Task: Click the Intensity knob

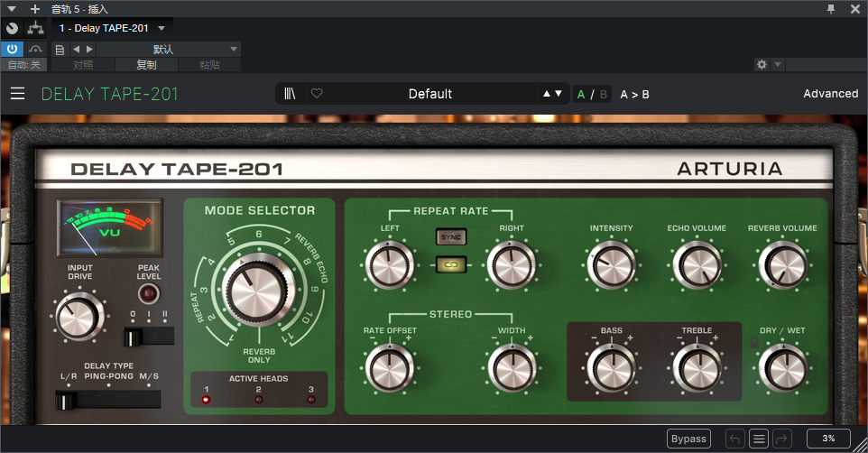Action: 611,265
